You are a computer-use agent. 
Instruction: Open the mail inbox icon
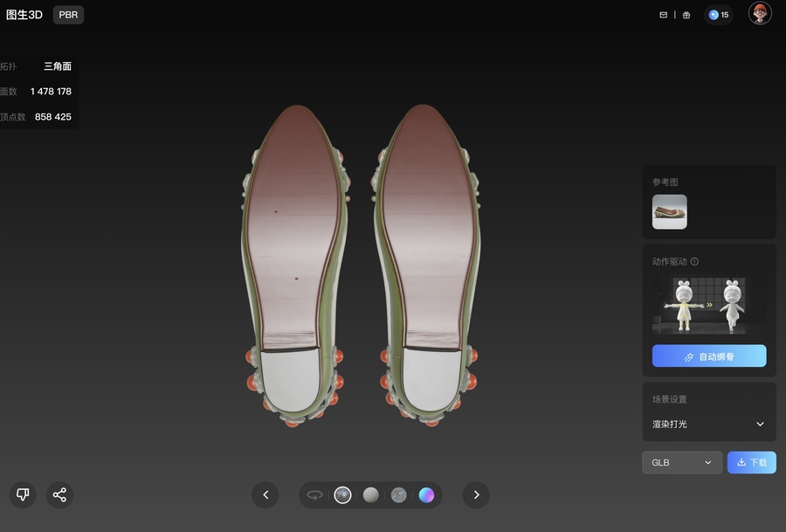point(663,15)
